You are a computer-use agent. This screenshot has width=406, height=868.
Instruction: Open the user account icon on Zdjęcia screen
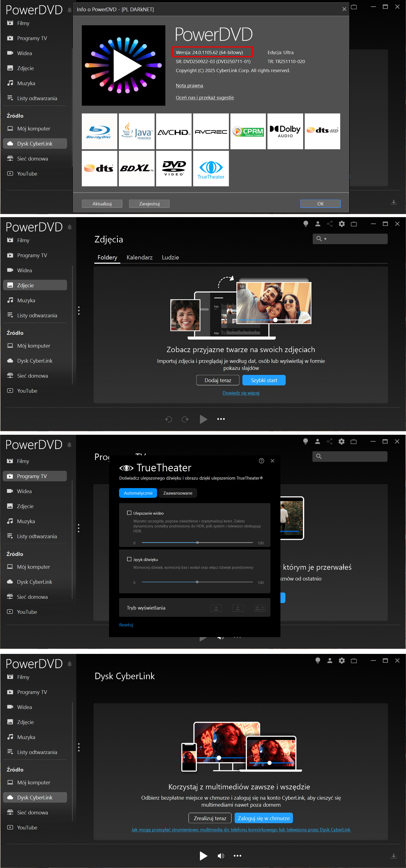pyautogui.click(x=317, y=224)
